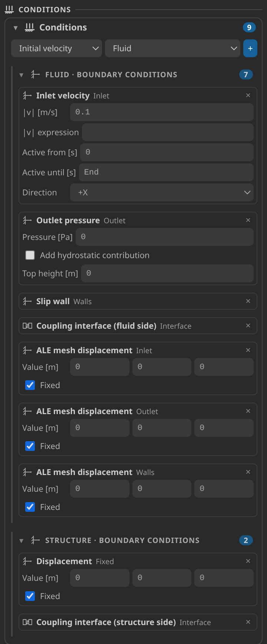Collapse Structure Boundary Conditions section
Viewport: 267px width, 644px height.
pos(22,540)
